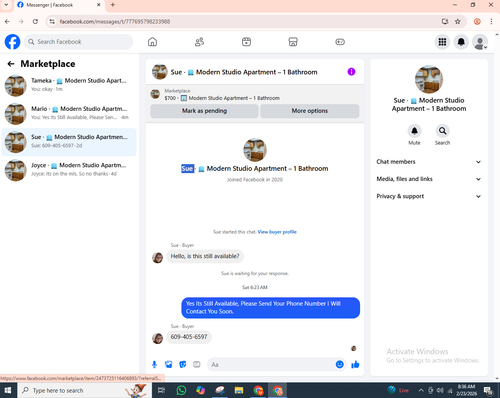Open the Windows notification center

click(489, 390)
